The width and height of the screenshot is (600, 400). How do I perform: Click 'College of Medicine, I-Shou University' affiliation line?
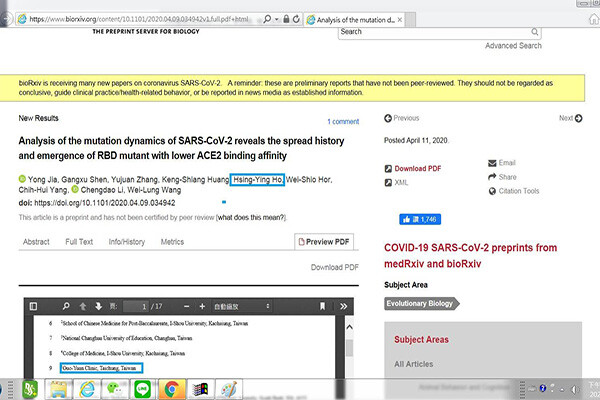click(123, 353)
